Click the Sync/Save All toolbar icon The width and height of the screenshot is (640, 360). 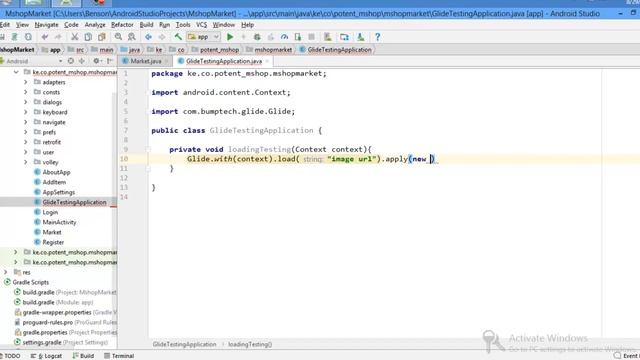tap(15, 37)
